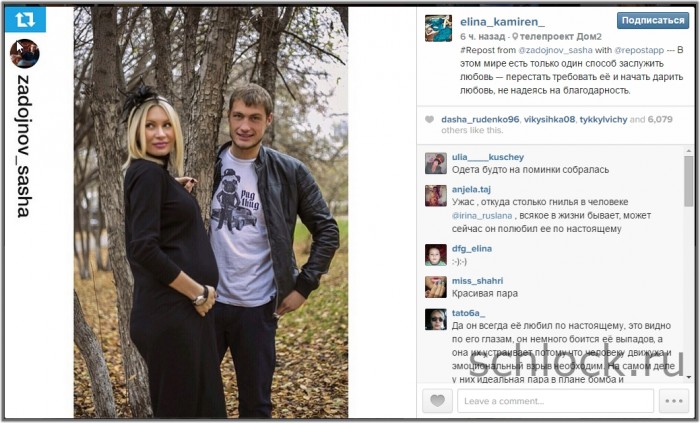
Task: Open the elina_kamiren_ username link
Action: pyautogui.click(x=502, y=21)
